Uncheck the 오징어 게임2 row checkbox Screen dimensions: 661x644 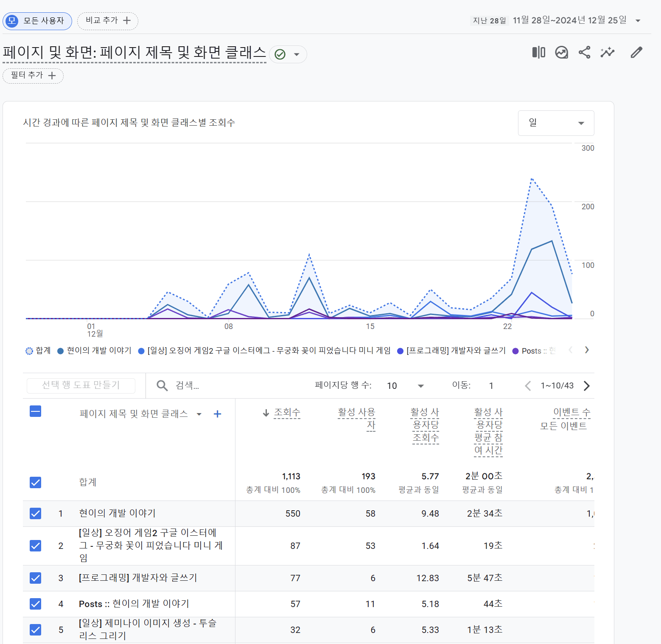pyautogui.click(x=36, y=546)
